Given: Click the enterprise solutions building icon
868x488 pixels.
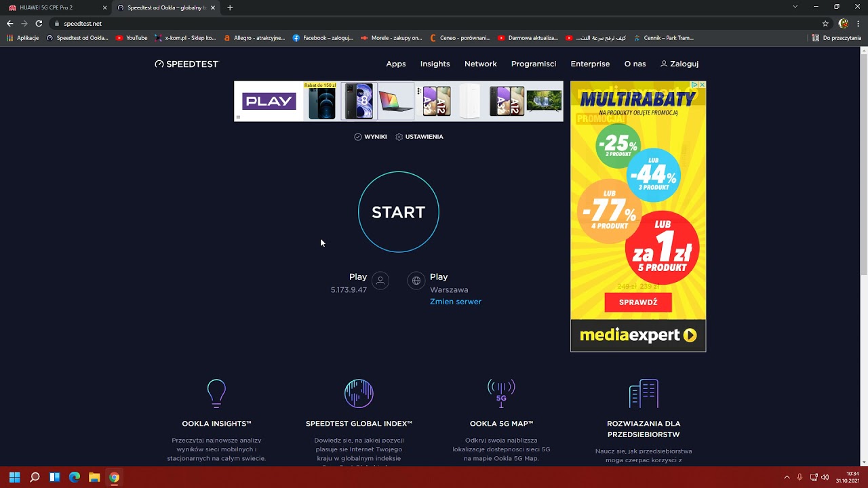Looking at the screenshot, I should point(644,393).
